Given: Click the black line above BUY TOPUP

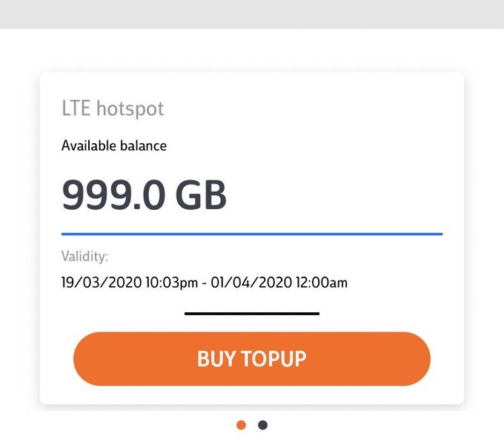Looking at the screenshot, I should click(252, 313).
